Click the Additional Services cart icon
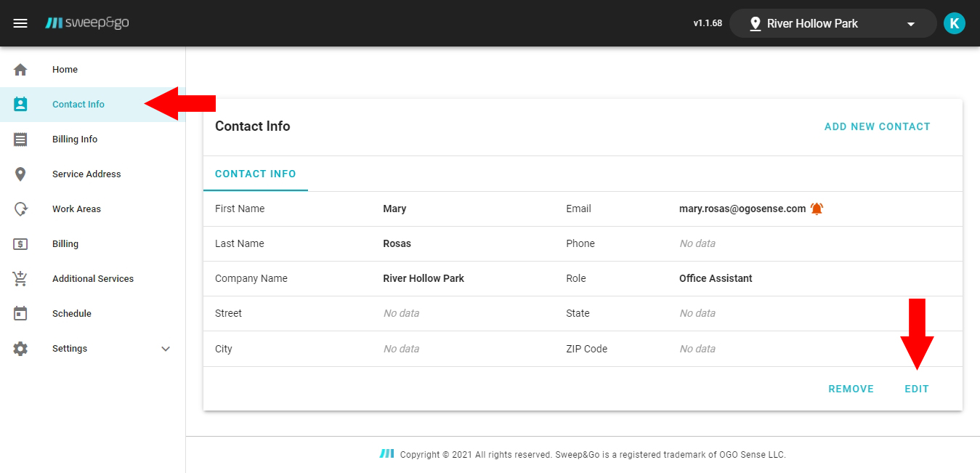The image size is (980, 473). [x=20, y=279]
